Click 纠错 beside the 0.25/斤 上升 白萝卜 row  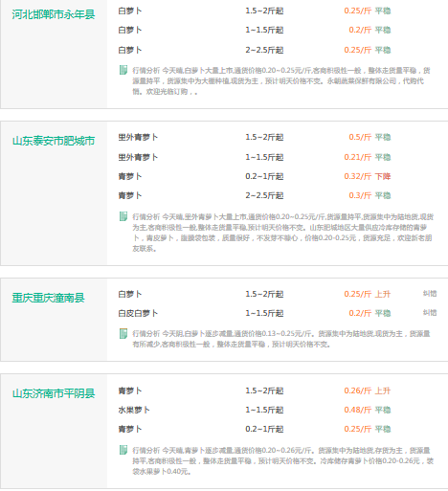point(430,294)
